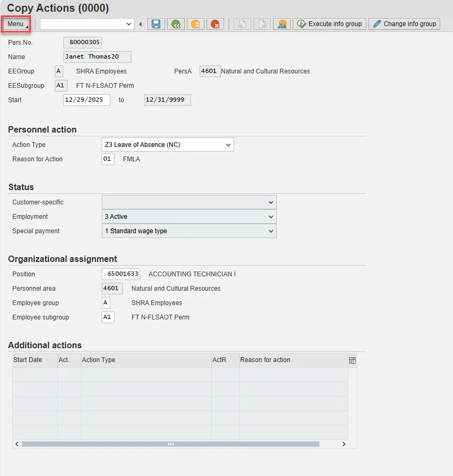Click Execute info group button
The width and height of the screenshot is (453, 476).
click(x=330, y=24)
